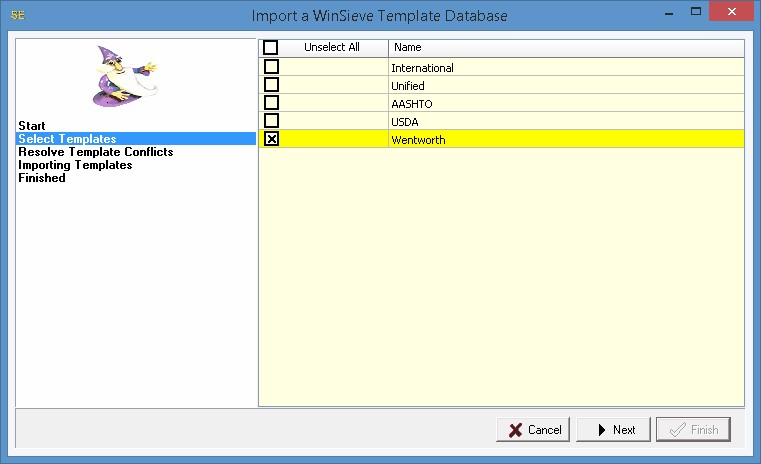The image size is (761, 464).
Task: Select the Wentworth row name
Action: coord(418,140)
